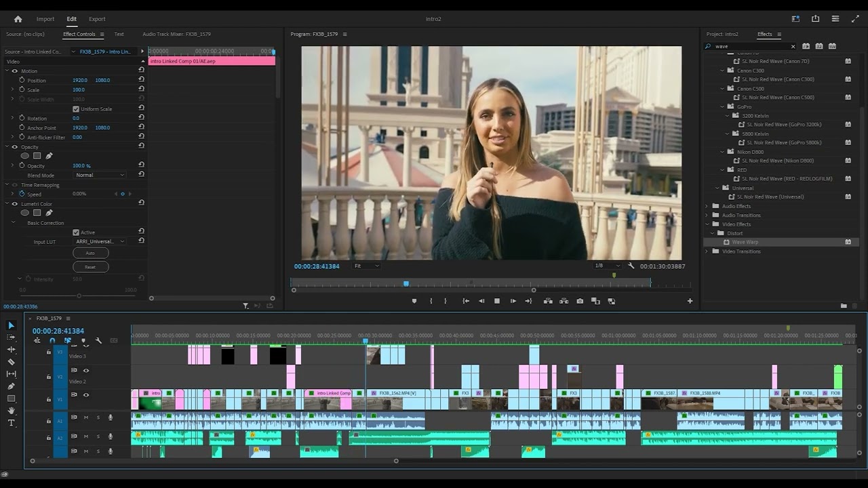
Task: Open Program Monitor settings wrench
Action: (x=631, y=266)
